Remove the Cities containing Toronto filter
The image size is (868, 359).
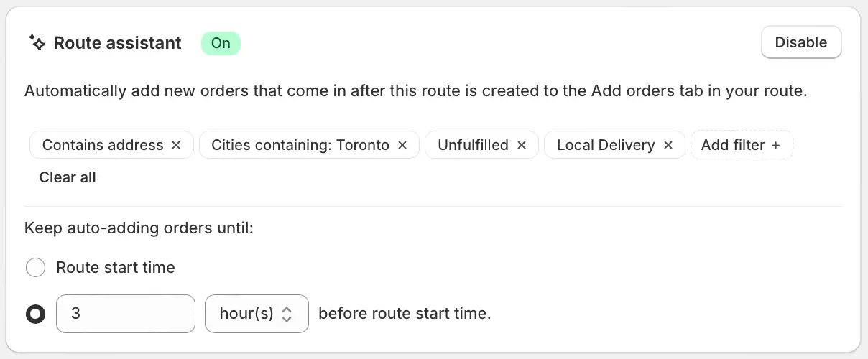402,145
